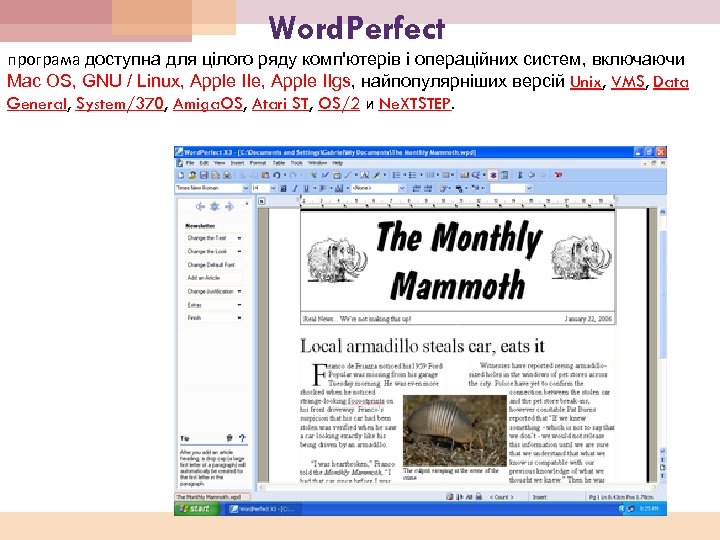Click the PerfectExpert forward arrow icon

(x=229, y=207)
